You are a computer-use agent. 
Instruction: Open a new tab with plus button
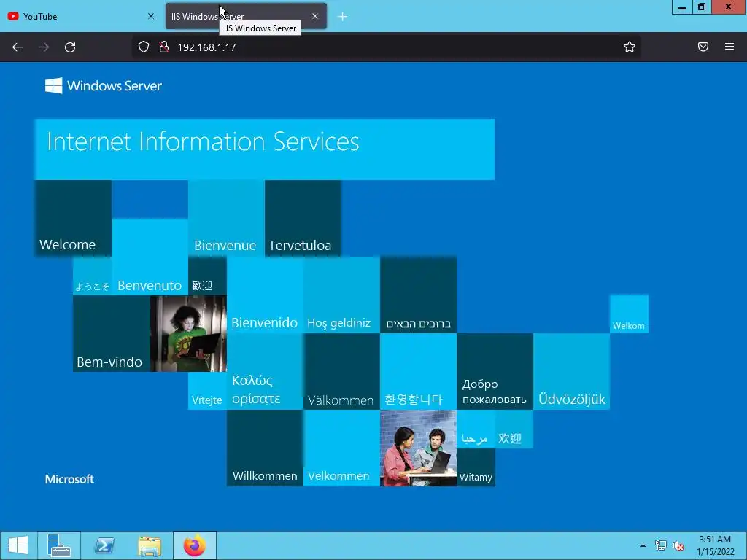[342, 17]
